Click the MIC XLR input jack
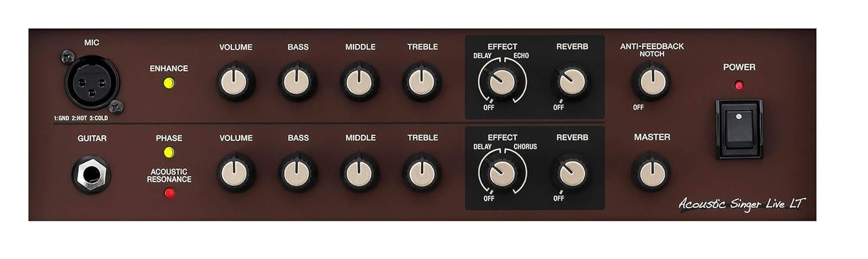The height and width of the screenshot is (259, 868). pos(91,82)
